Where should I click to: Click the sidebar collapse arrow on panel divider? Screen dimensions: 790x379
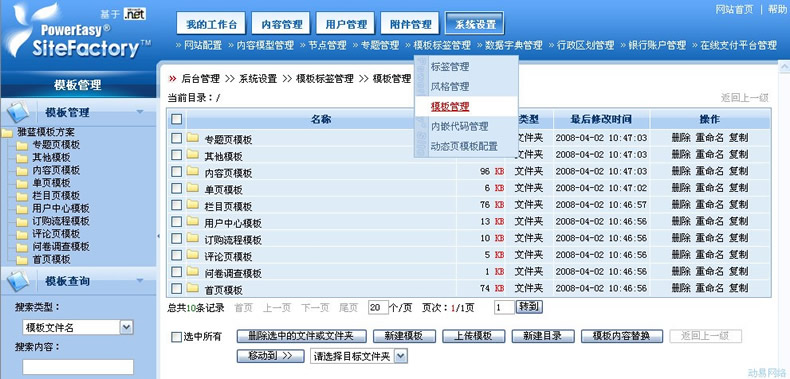coord(158,235)
